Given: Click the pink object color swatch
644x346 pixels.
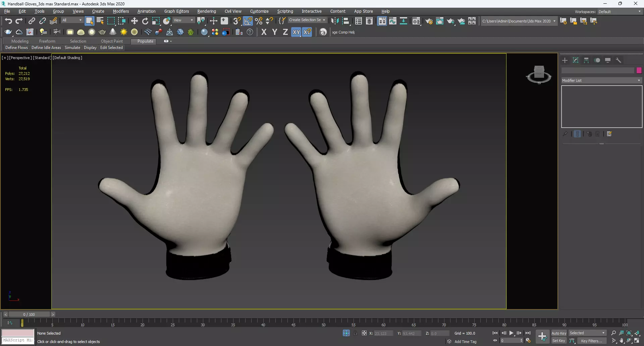Looking at the screenshot, I should pos(639,70).
